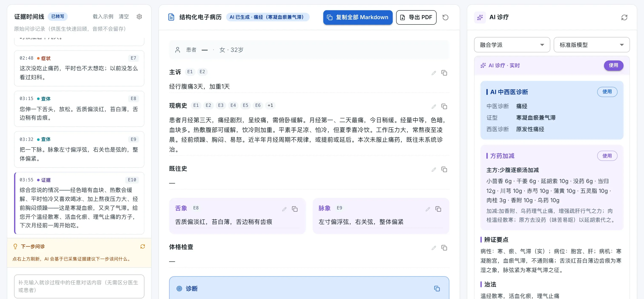Edit the 脉象 card
The image size is (644, 299).
pyautogui.click(x=427, y=209)
